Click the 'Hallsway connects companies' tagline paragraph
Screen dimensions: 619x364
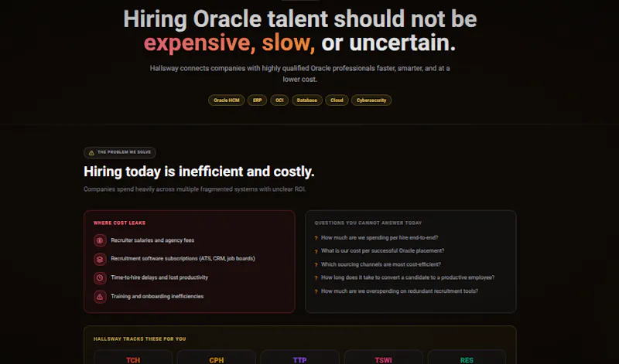pos(299,73)
